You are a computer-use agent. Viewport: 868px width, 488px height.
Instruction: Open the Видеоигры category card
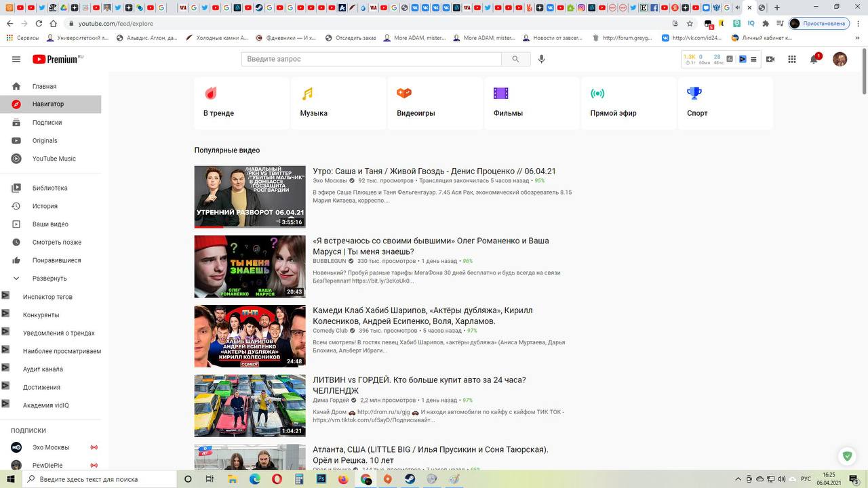tap(435, 103)
